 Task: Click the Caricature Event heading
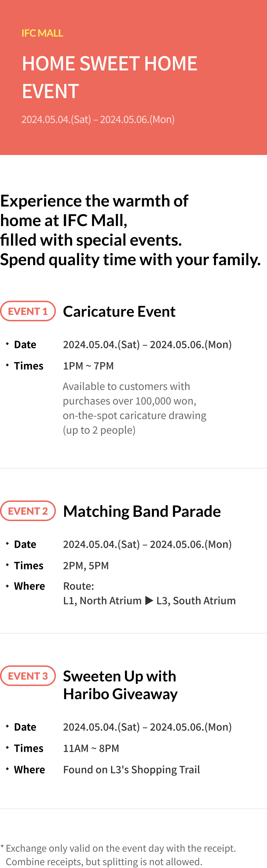119,312
